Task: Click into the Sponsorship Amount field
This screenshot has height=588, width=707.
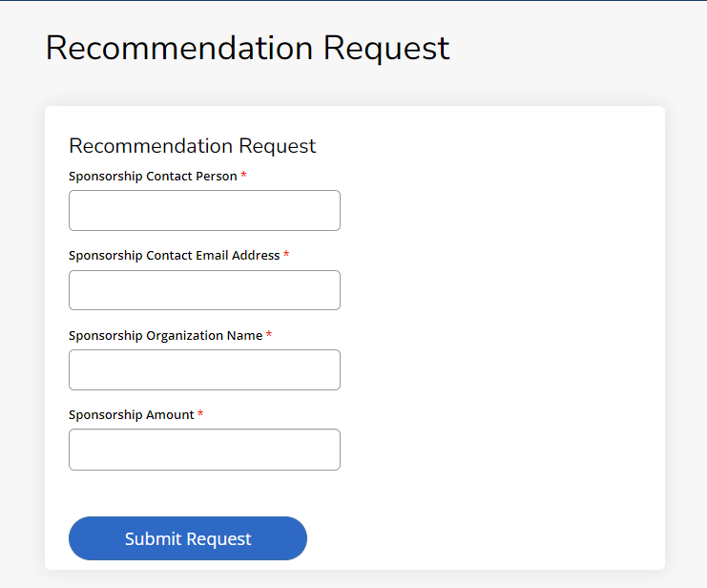Action: pyautogui.click(x=204, y=450)
